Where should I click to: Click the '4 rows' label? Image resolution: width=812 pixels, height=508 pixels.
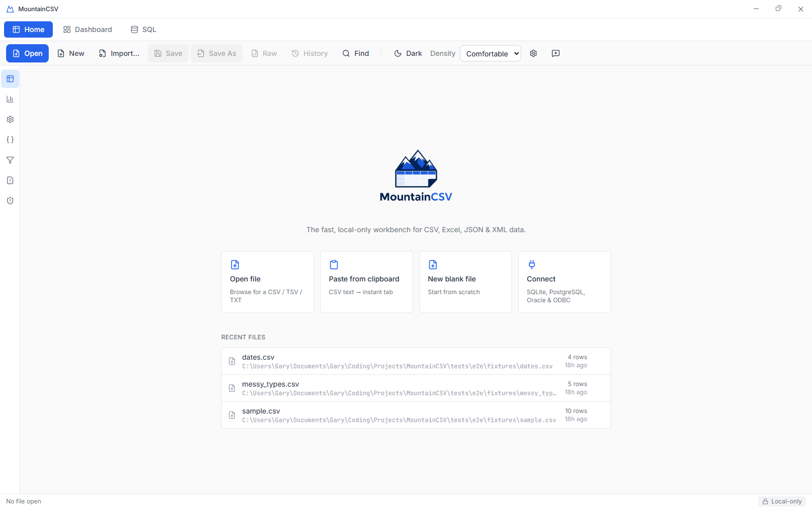(577, 357)
